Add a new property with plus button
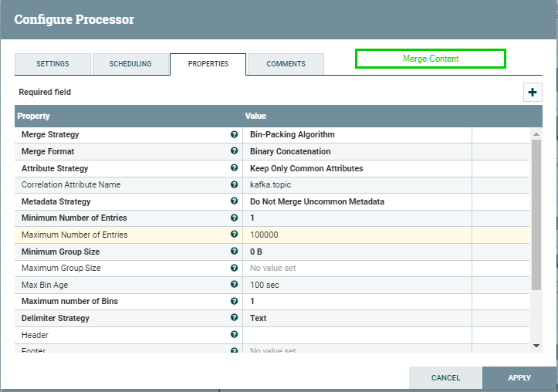The height and width of the screenshot is (392, 558). (x=533, y=93)
